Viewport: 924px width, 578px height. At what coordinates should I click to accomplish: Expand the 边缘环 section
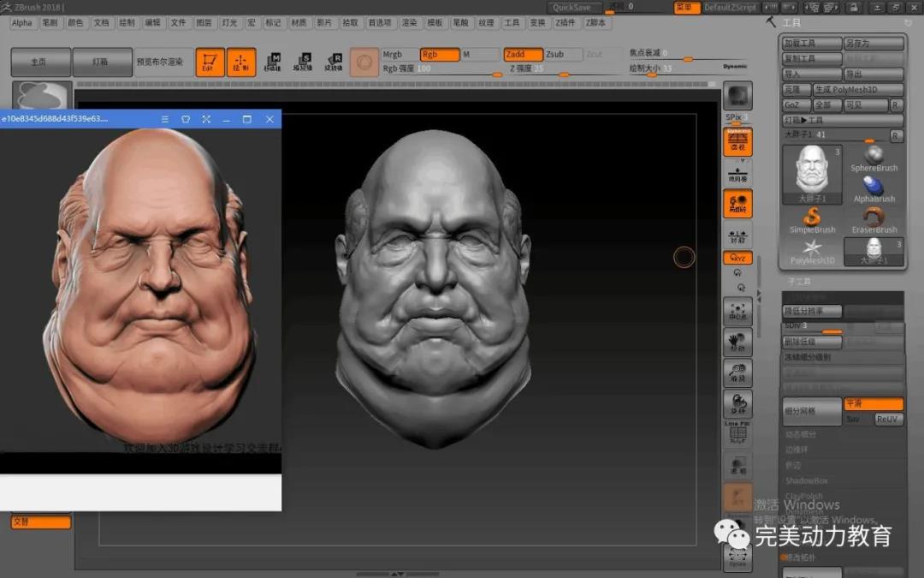pyautogui.click(x=797, y=450)
